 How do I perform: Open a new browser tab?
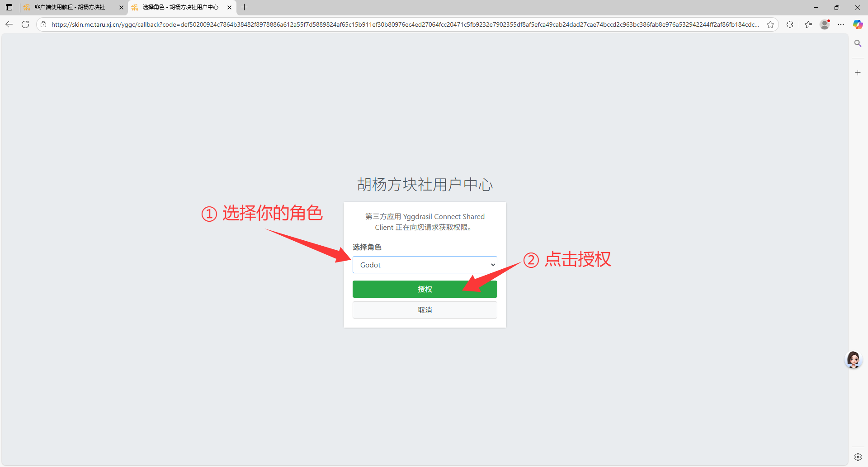pyautogui.click(x=245, y=7)
